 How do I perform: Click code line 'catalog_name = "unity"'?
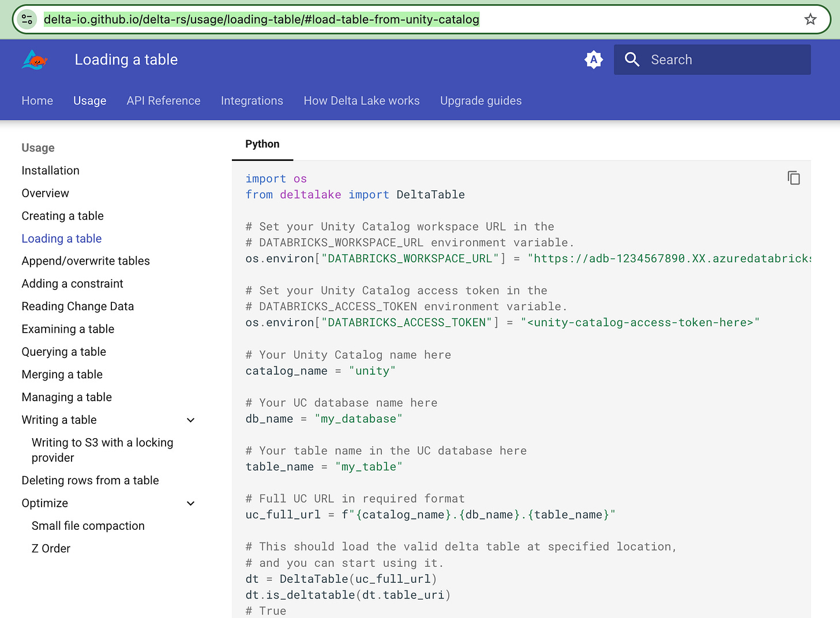click(x=321, y=371)
